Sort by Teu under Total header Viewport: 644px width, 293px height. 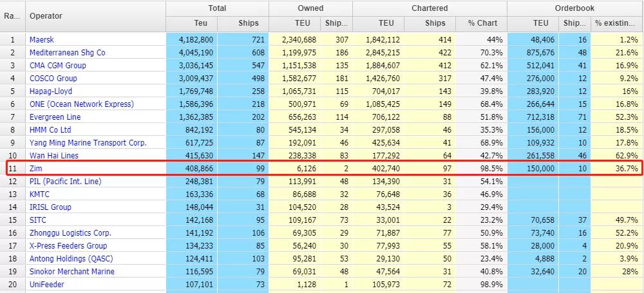(x=192, y=23)
